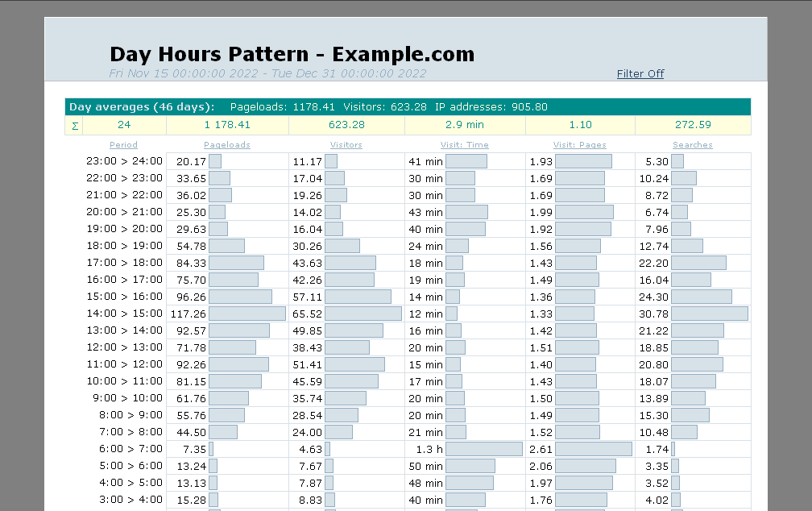
Task: Click the Visitors column header link
Action: (x=346, y=145)
